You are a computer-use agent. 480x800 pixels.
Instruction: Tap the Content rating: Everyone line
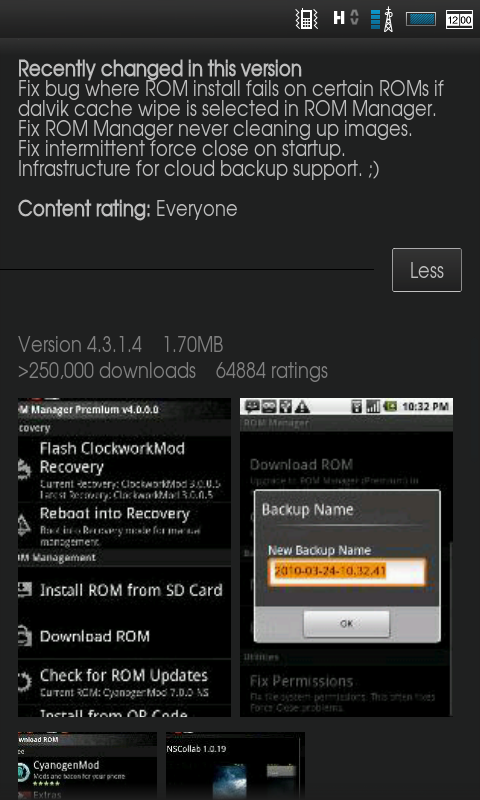pyautogui.click(x=128, y=209)
